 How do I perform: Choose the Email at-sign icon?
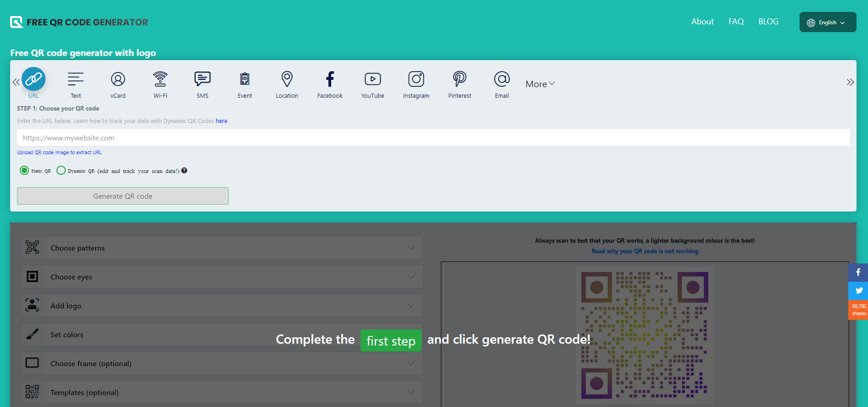[502, 79]
